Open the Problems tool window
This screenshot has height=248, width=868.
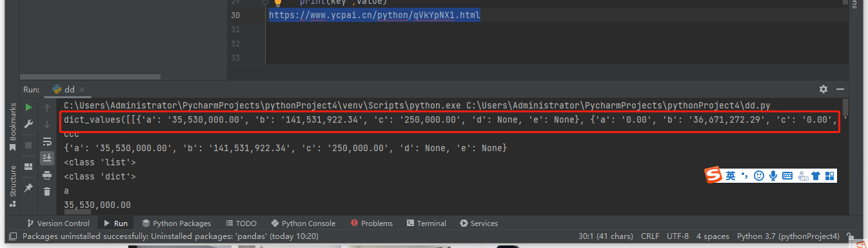click(x=371, y=223)
